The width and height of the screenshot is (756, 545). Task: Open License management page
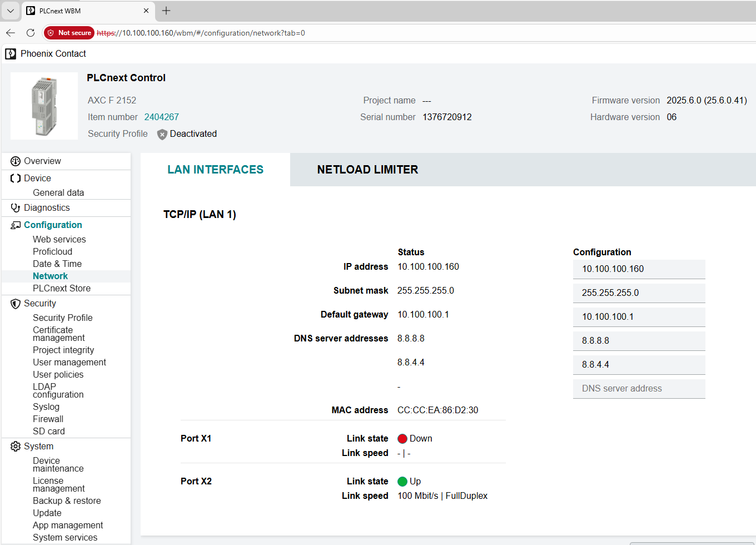(59, 485)
